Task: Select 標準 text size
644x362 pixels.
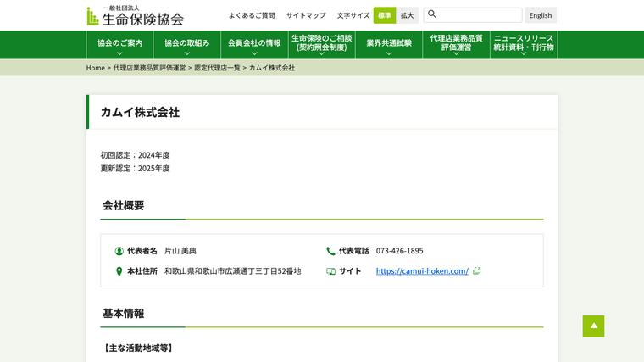Action: coord(385,15)
